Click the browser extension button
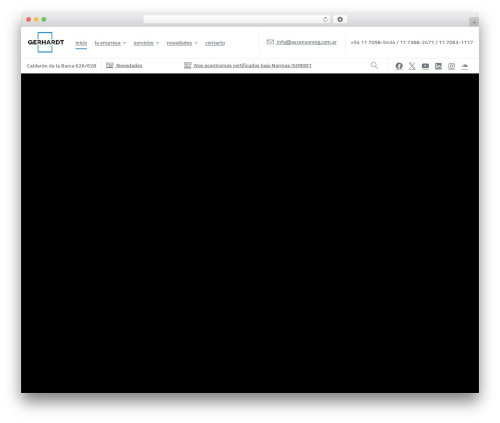 coord(340,19)
